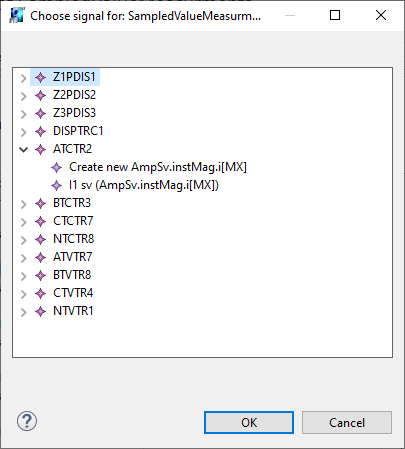Click the icon beside Create new AmpSv.instMag.i[MX]
405x449 pixels.
pos(56,167)
